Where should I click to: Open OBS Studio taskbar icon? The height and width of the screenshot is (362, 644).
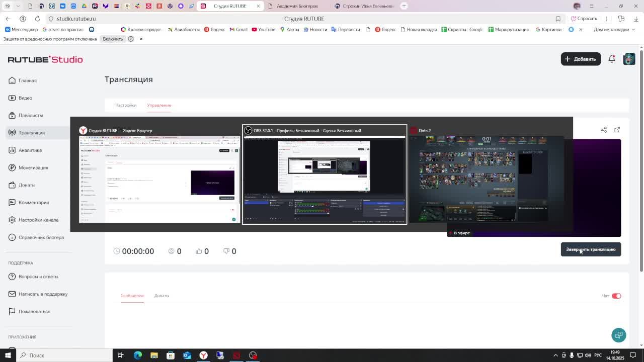[253, 355]
